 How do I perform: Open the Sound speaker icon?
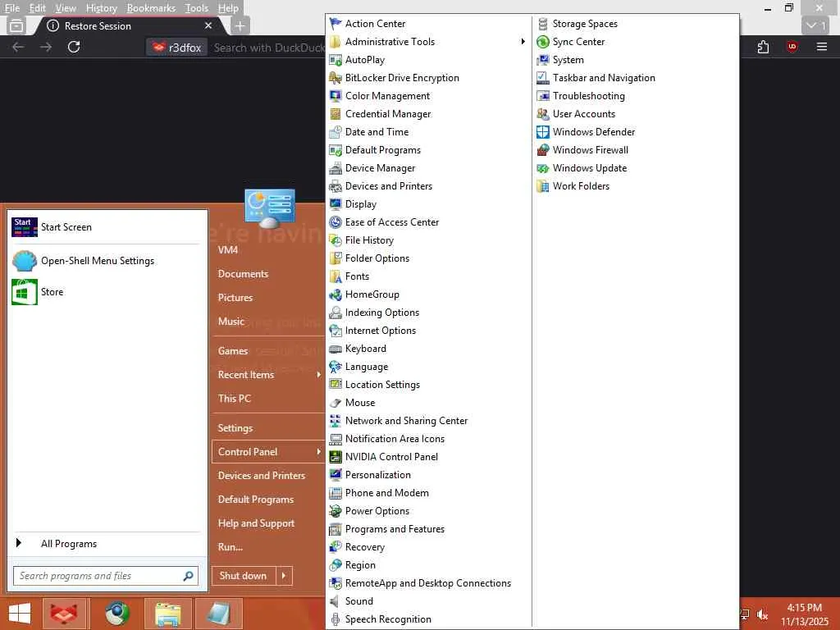(x=336, y=601)
